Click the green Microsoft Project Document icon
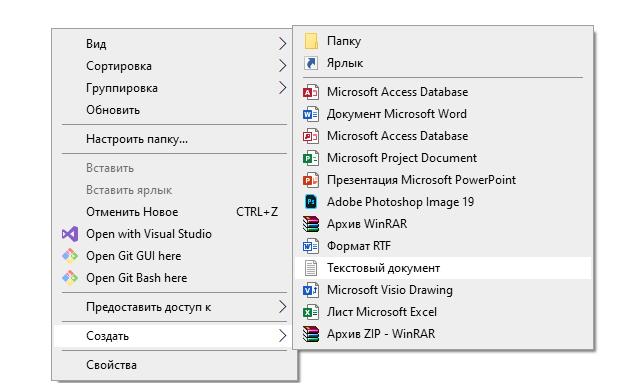Image resolution: width=631 pixels, height=383 pixels. (311, 158)
